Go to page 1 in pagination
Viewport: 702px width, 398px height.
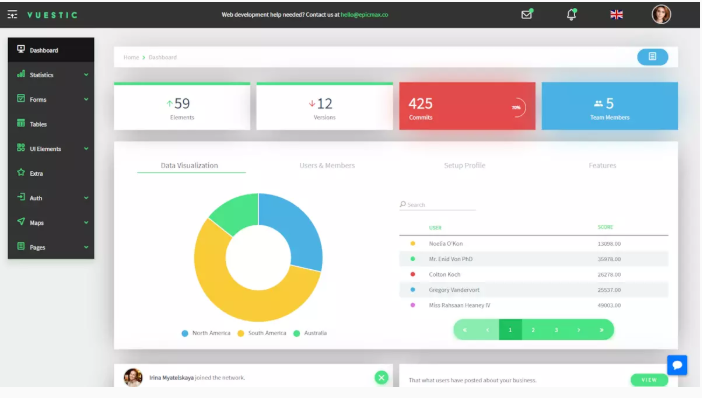510,330
